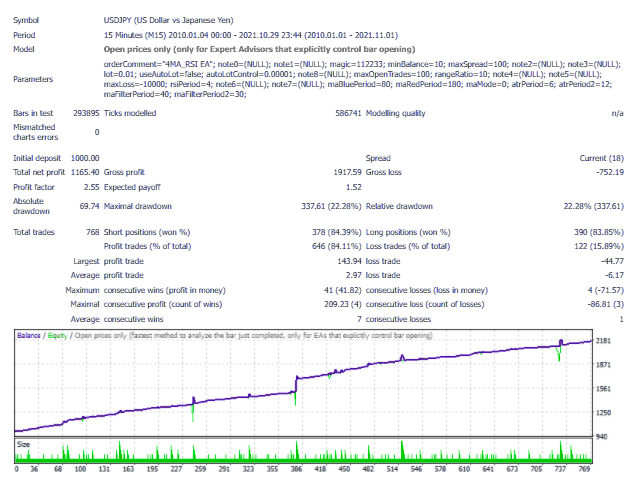Click the Gross loss value -752.19
Screen dimensions: 640x480
pyautogui.click(x=610, y=172)
